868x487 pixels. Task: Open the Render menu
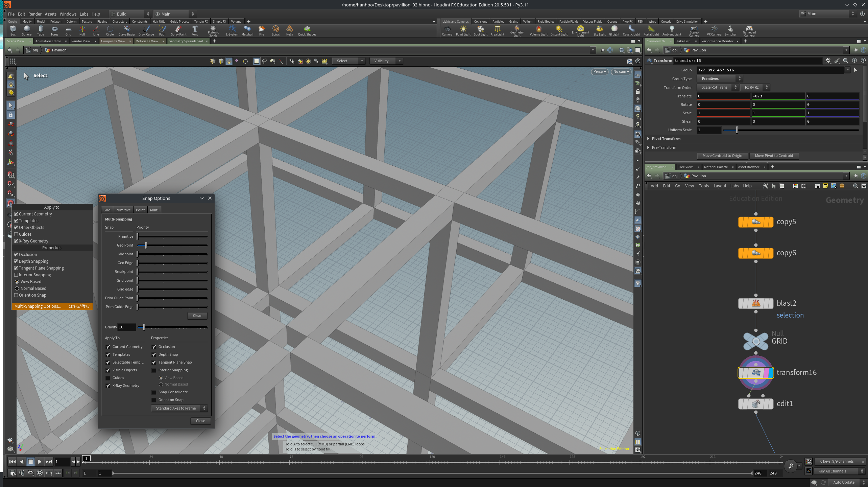click(x=35, y=14)
